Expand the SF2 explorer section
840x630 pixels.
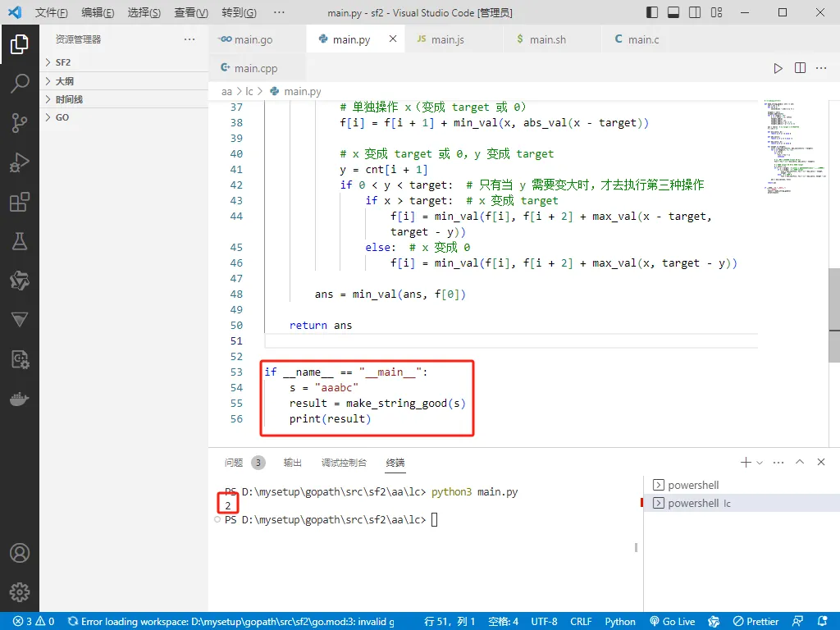pyautogui.click(x=124, y=62)
